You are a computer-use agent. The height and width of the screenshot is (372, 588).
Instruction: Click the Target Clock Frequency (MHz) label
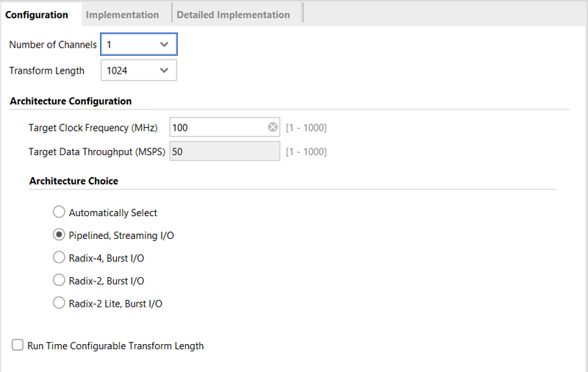coord(93,127)
